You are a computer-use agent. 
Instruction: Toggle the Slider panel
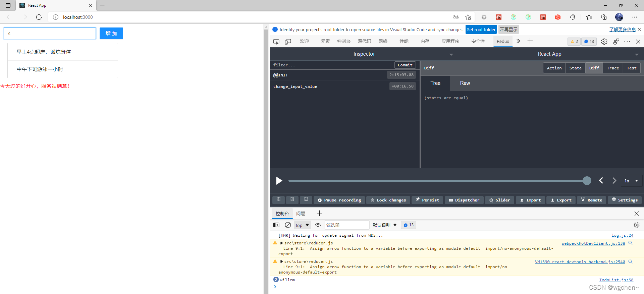(500, 200)
